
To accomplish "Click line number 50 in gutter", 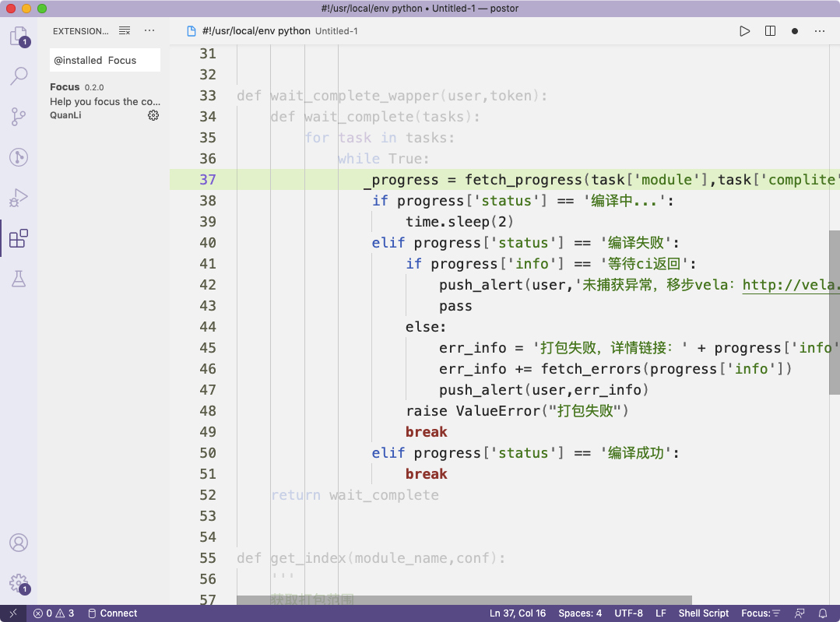I will (208, 453).
